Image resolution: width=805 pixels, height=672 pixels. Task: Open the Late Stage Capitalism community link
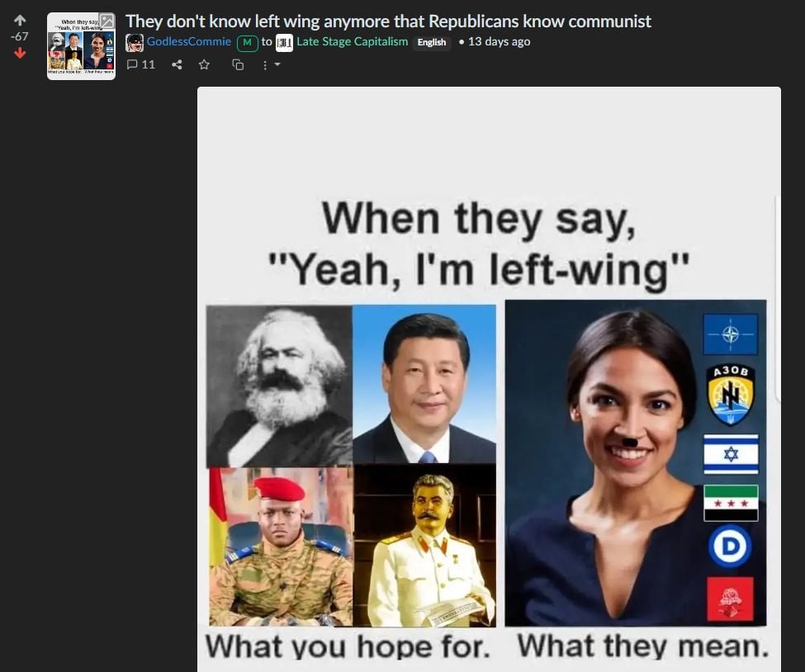pos(353,41)
